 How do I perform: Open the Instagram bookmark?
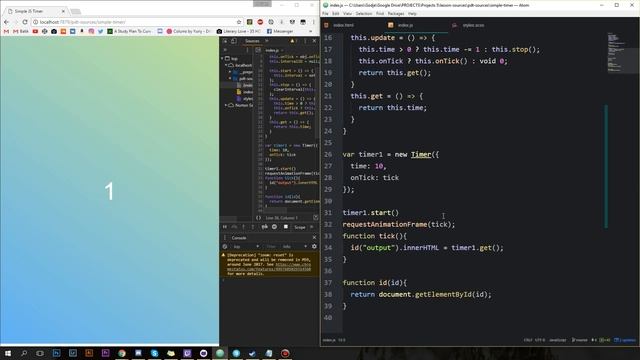tap(91, 31)
